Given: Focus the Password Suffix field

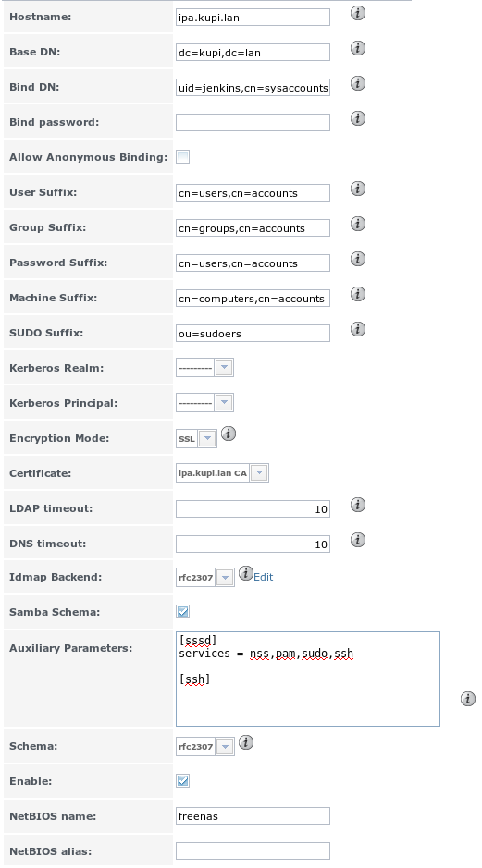Looking at the screenshot, I should click(253, 263).
